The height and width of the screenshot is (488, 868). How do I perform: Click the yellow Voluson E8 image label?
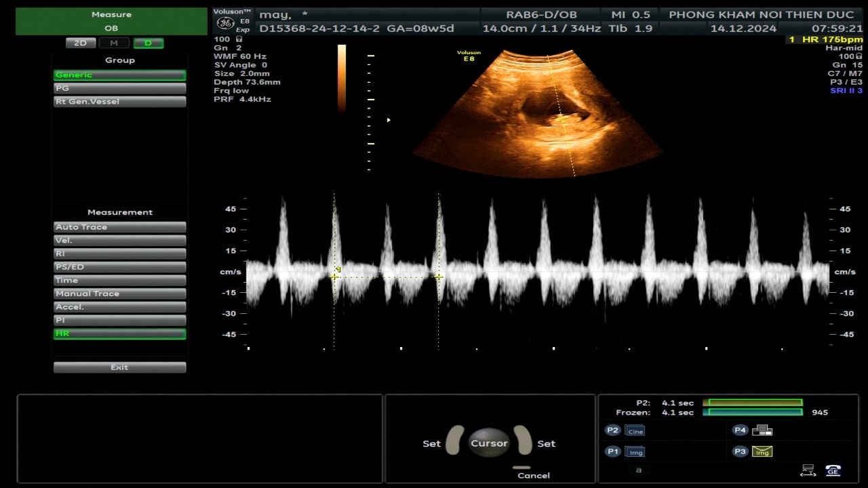(469, 56)
